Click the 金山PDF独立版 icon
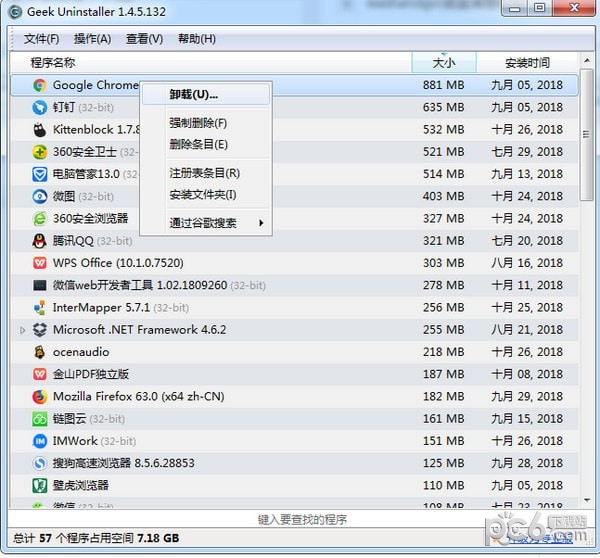 pos(39,374)
